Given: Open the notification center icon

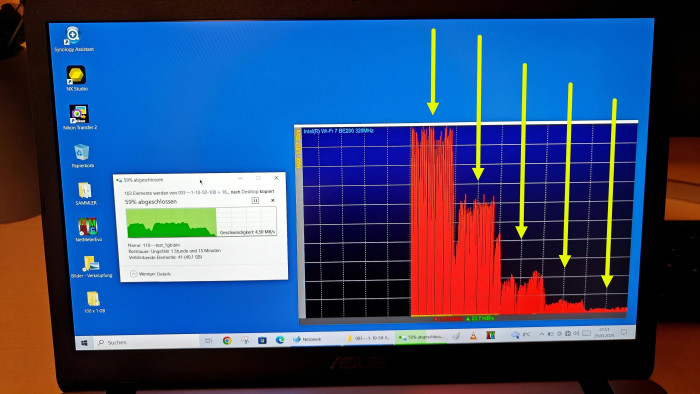Looking at the screenshot, I should [x=624, y=332].
